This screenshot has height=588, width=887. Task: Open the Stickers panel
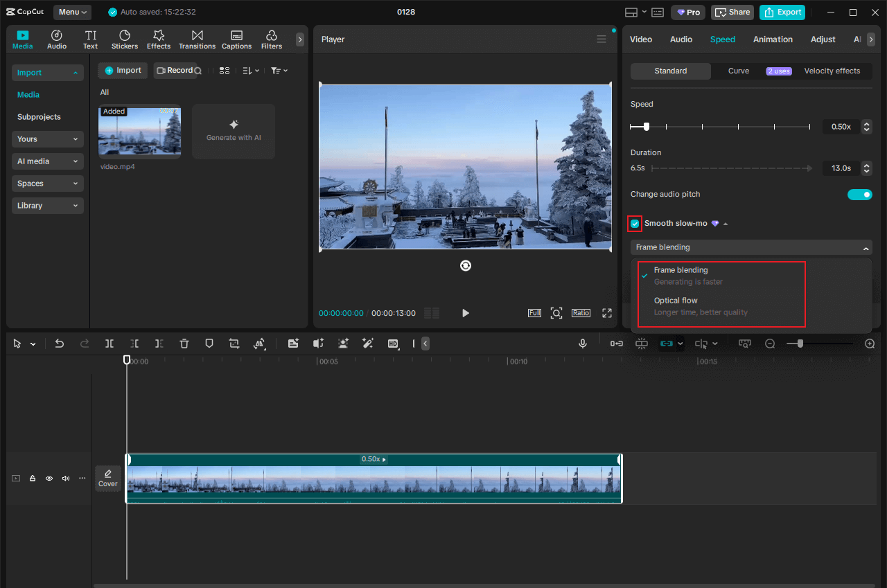(125, 39)
